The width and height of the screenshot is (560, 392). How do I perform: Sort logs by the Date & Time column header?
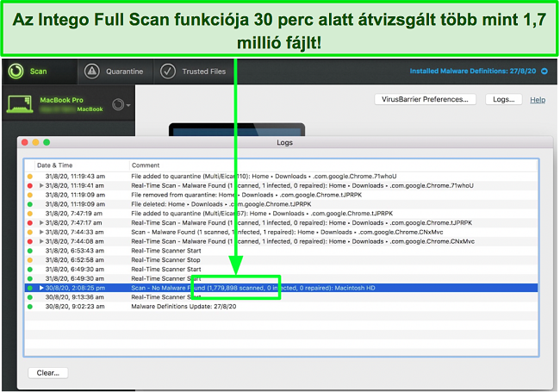pos(78,164)
